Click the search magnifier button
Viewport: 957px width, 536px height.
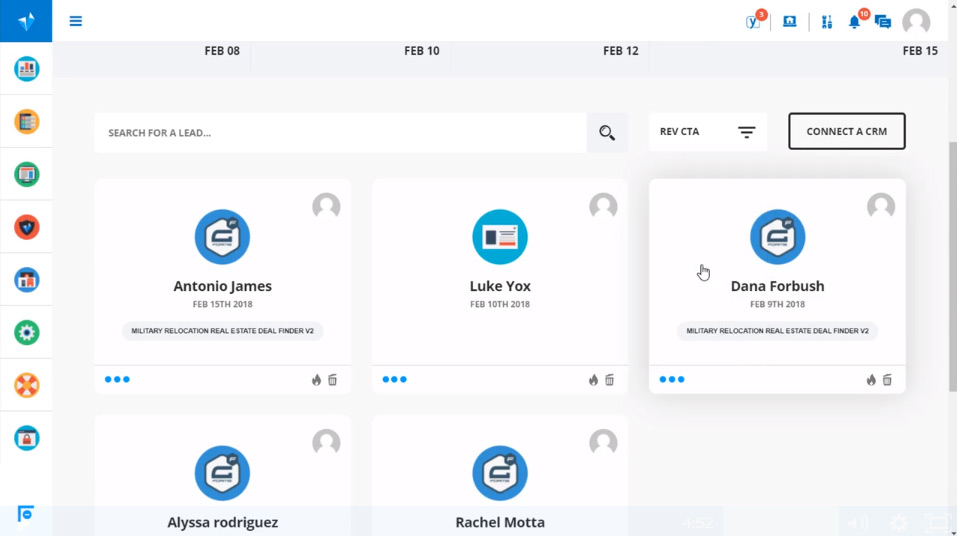tap(607, 132)
